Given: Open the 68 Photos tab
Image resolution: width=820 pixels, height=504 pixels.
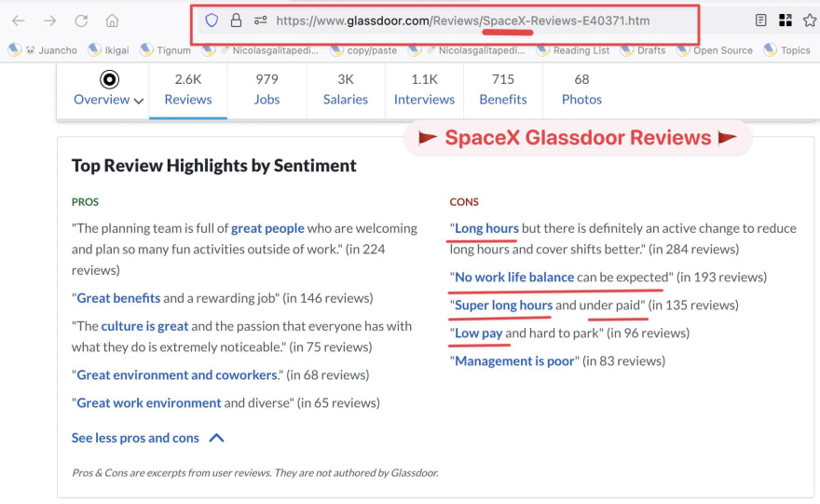Looking at the screenshot, I should coord(581,89).
